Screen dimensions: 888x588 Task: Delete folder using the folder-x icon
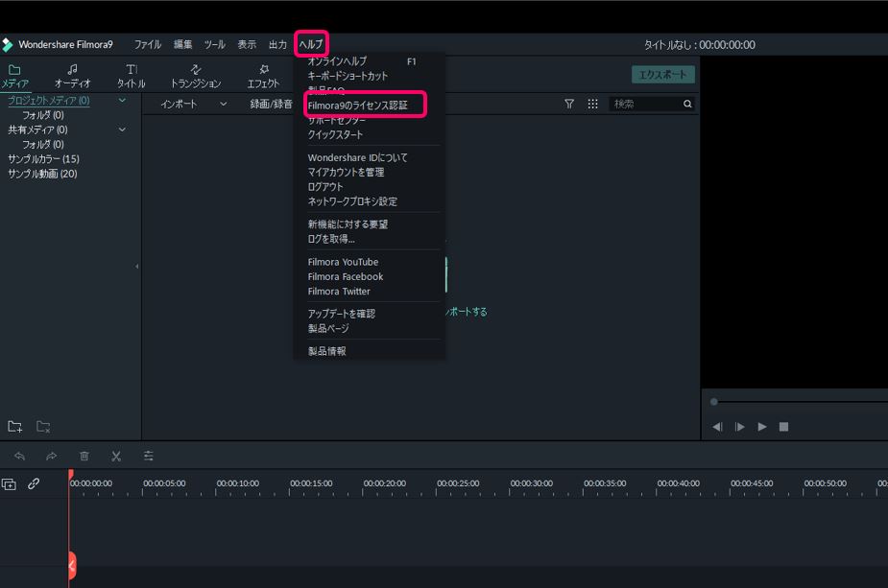coord(43,427)
